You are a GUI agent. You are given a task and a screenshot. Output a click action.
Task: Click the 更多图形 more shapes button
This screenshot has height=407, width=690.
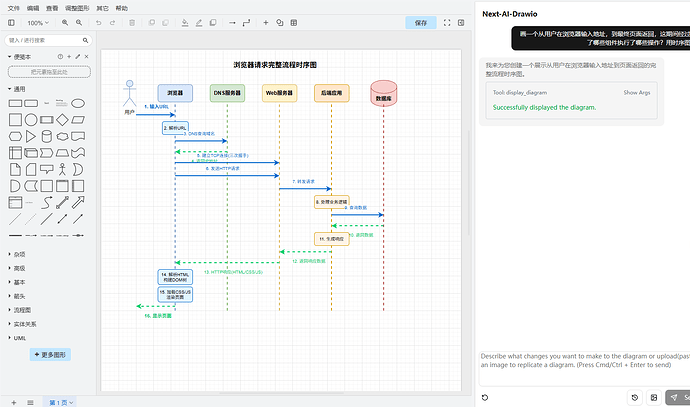[x=50, y=355]
